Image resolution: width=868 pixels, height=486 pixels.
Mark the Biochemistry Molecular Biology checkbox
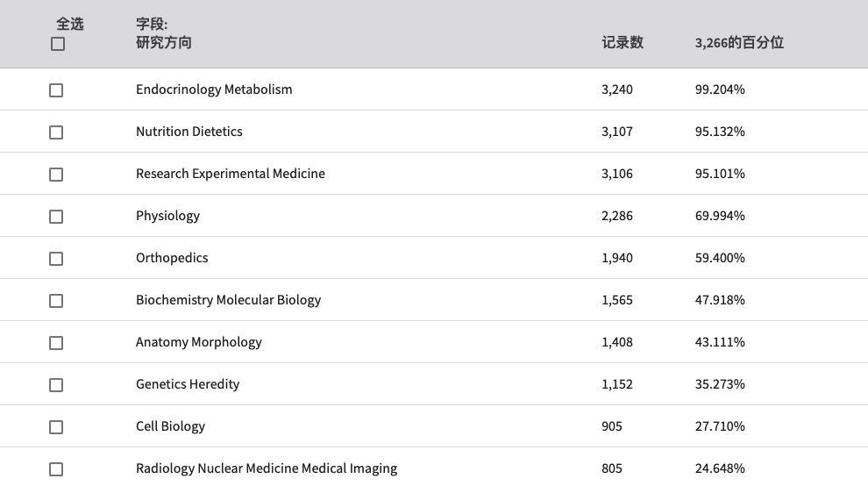coord(56,301)
